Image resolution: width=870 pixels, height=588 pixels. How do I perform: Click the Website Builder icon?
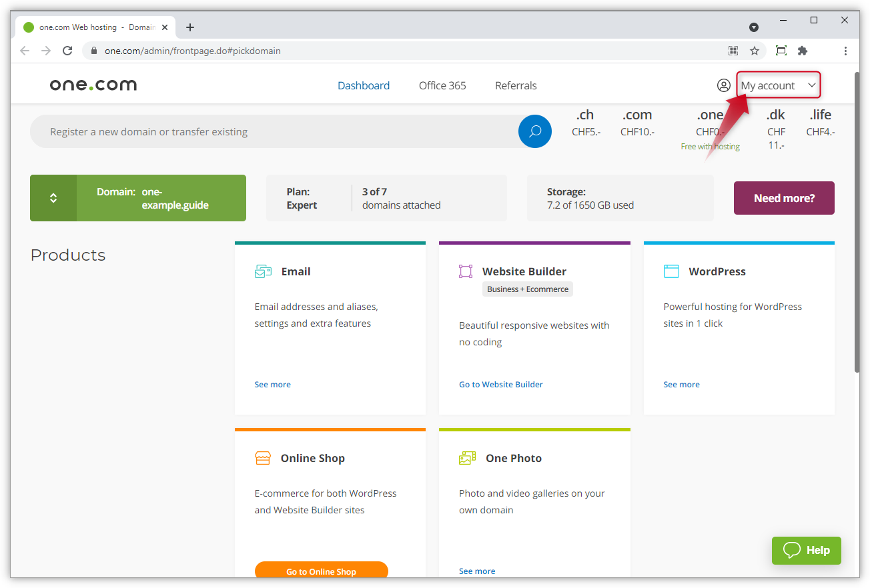(x=466, y=271)
